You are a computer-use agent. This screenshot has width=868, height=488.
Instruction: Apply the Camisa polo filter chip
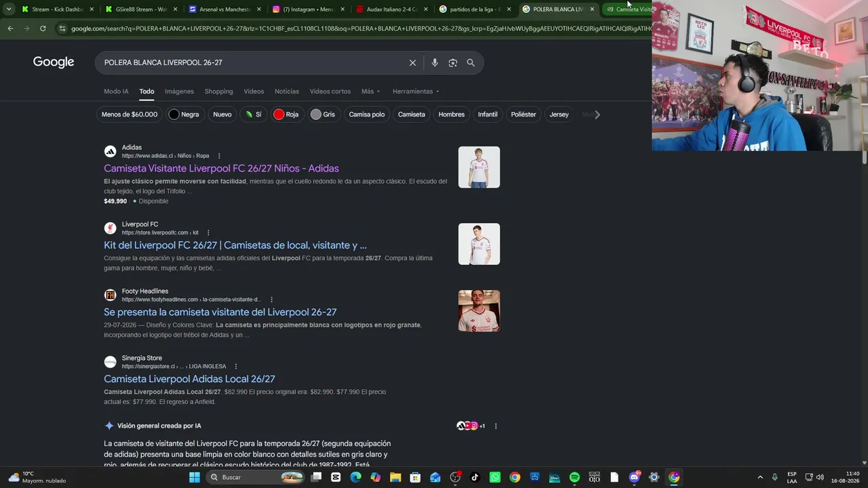click(367, 115)
